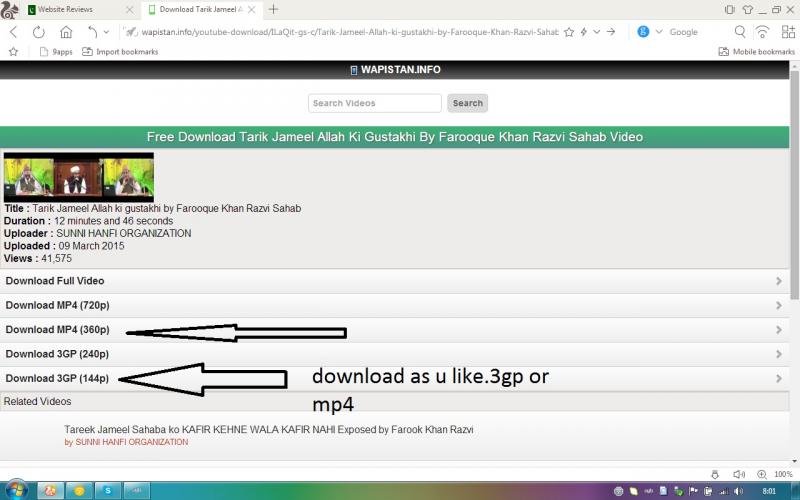Expand the address bar history dropdown
The image size is (800, 500).
coord(596,32)
